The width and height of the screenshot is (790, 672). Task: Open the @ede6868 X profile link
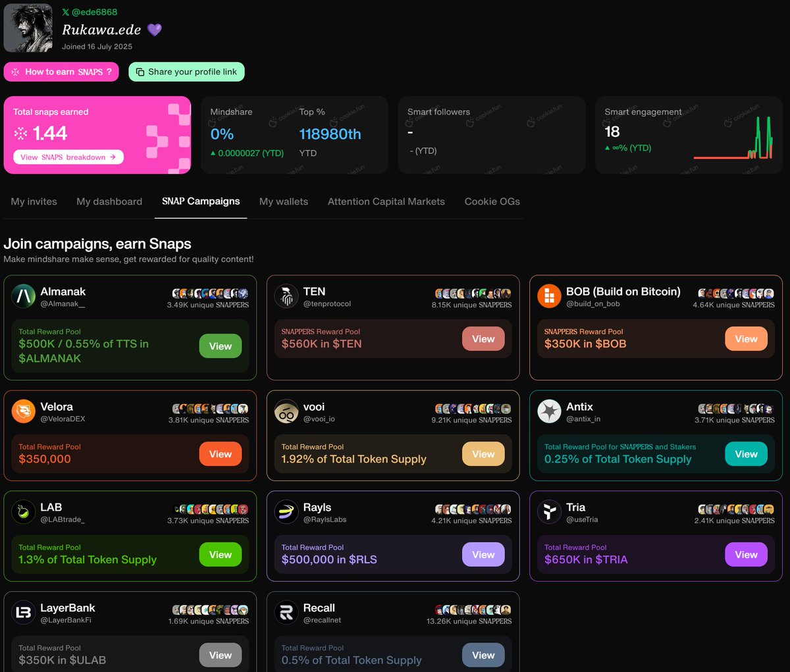click(90, 12)
